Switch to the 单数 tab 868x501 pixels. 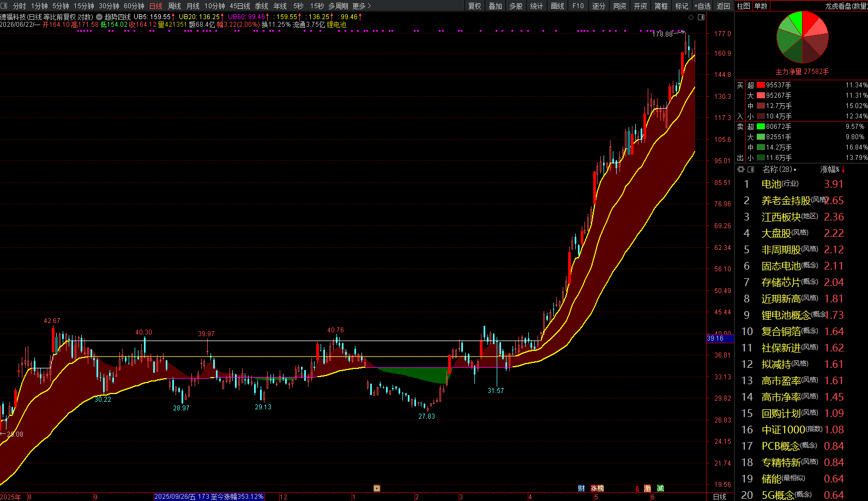pyautogui.click(x=761, y=6)
